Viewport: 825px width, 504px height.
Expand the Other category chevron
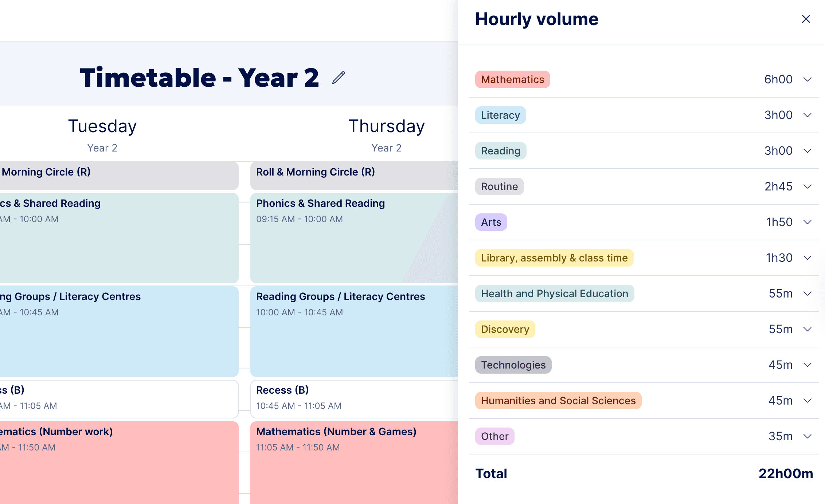click(x=807, y=436)
